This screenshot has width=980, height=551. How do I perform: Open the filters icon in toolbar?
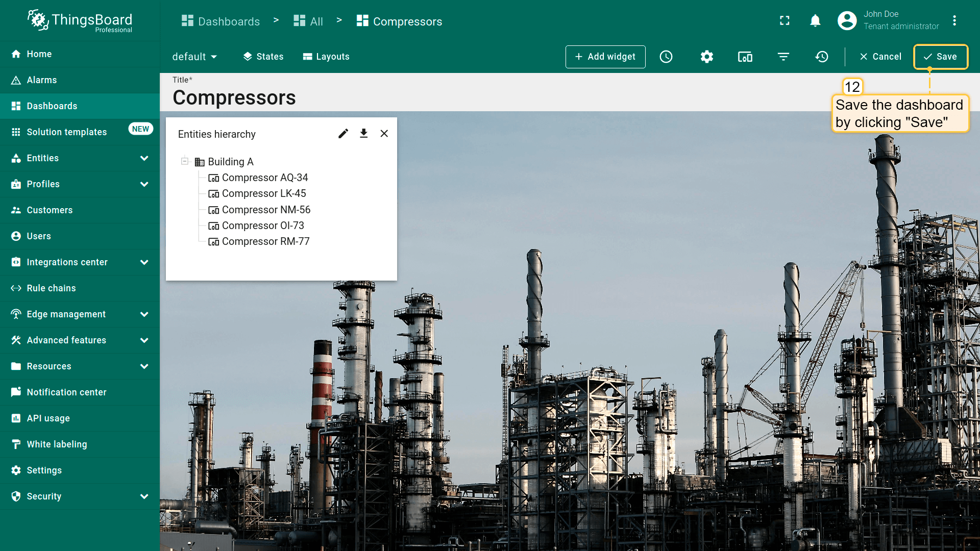[x=783, y=57]
